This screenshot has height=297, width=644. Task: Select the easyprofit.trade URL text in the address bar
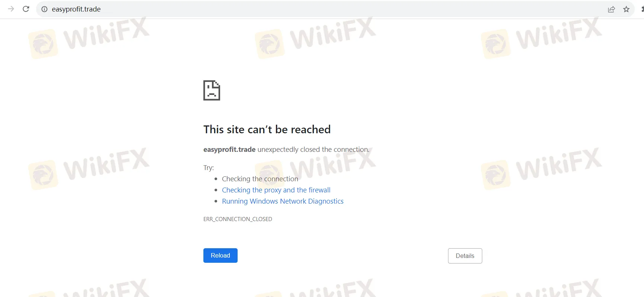76,9
